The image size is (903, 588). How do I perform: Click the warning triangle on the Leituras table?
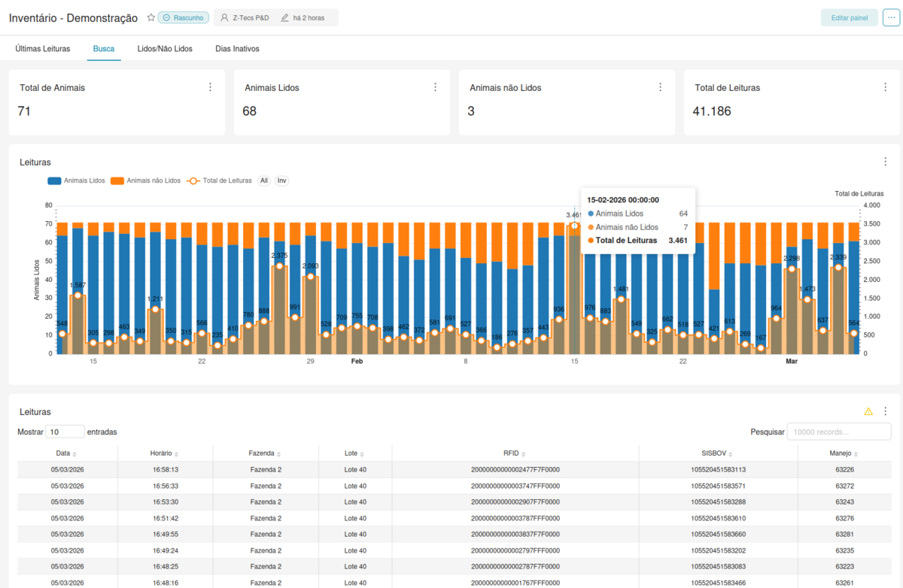click(x=868, y=411)
